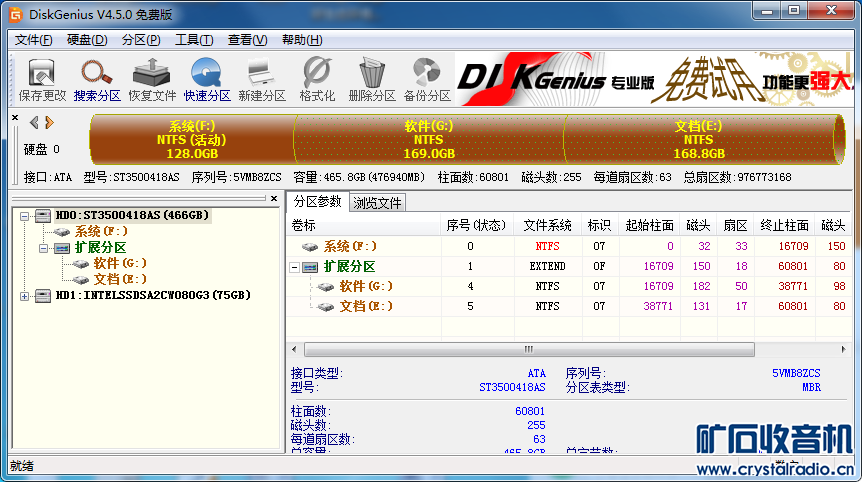Viewport: 862px width, 482px height.
Task: Open the 分区(P) menu
Action: click(141, 40)
